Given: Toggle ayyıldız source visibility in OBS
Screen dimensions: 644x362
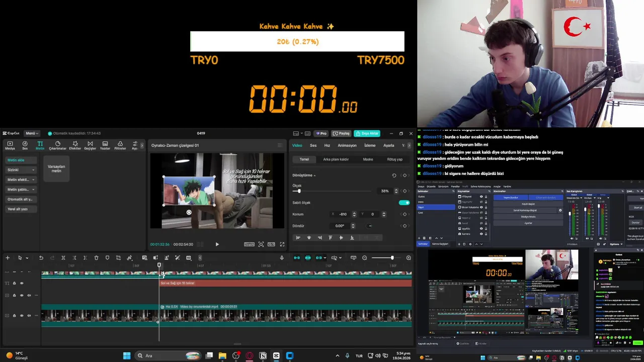Looking at the screenshot, I should coord(481,228).
